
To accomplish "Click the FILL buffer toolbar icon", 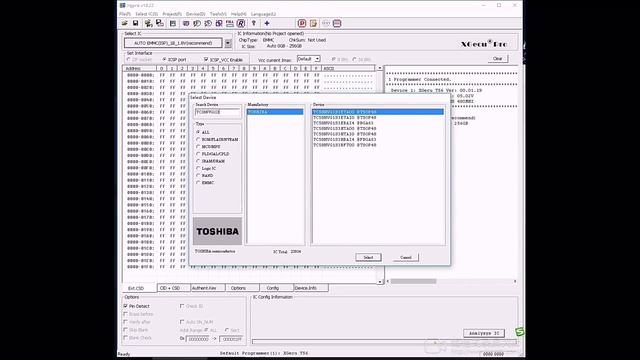I will [230, 23].
